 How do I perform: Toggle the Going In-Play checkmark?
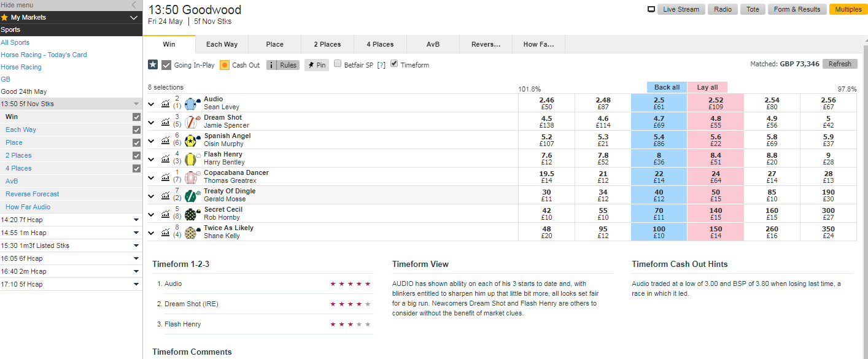(166, 64)
